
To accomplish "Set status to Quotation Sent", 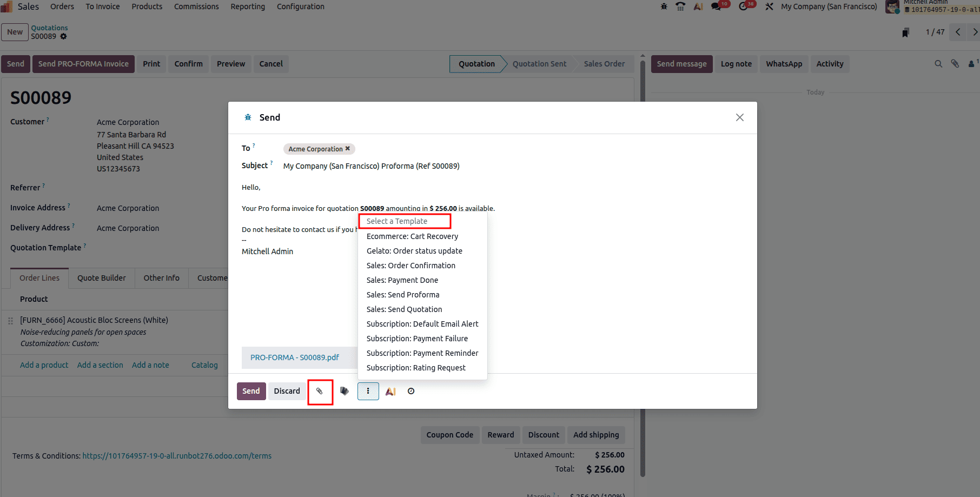I will 539,64.
